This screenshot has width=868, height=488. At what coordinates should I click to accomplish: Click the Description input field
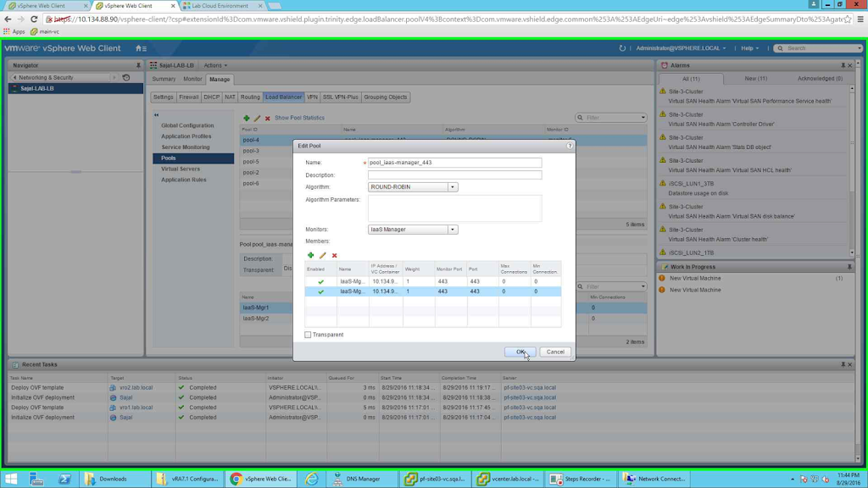point(454,175)
